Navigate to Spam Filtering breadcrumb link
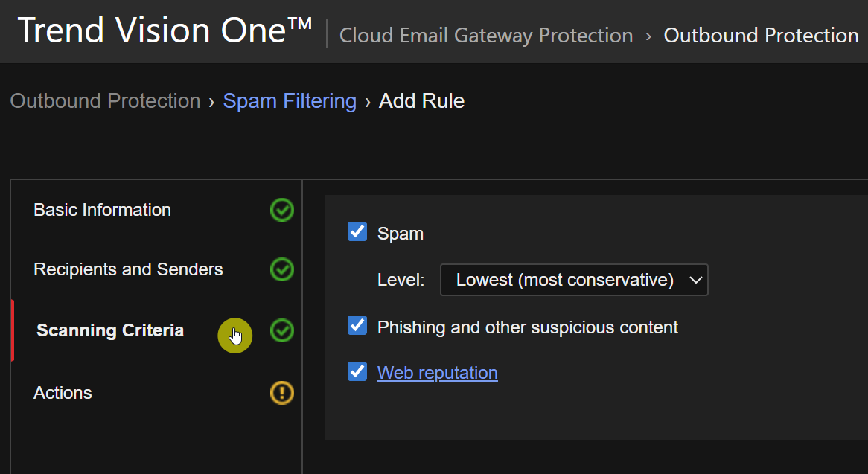The height and width of the screenshot is (474, 868). click(290, 101)
